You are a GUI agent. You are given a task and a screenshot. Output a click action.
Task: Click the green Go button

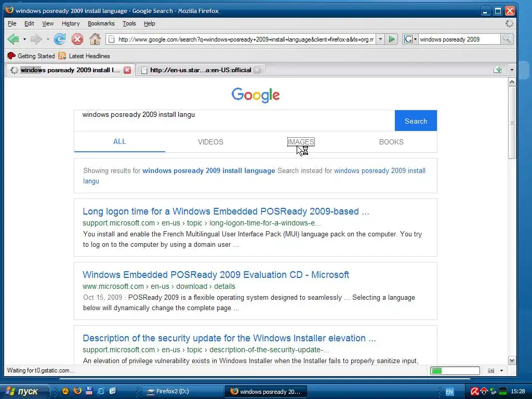coord(392,39)
